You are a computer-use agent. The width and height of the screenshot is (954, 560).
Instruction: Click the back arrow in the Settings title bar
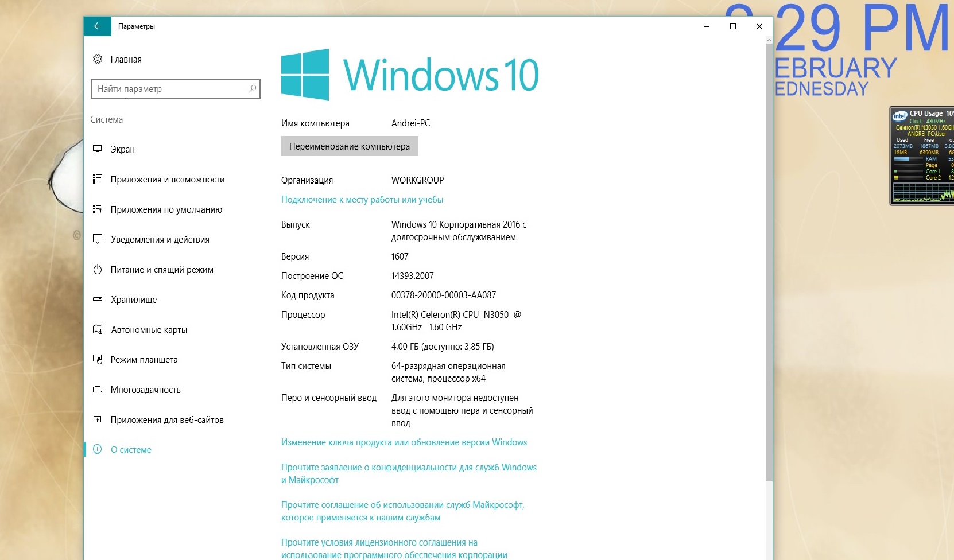coord(98,26)
